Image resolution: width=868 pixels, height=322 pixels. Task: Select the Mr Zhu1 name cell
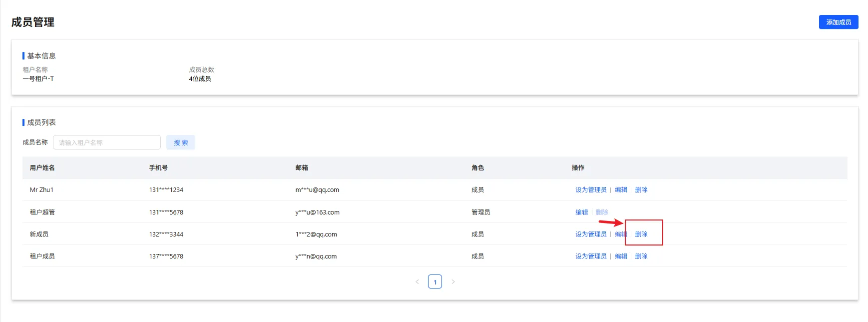[x=41, y=190]
